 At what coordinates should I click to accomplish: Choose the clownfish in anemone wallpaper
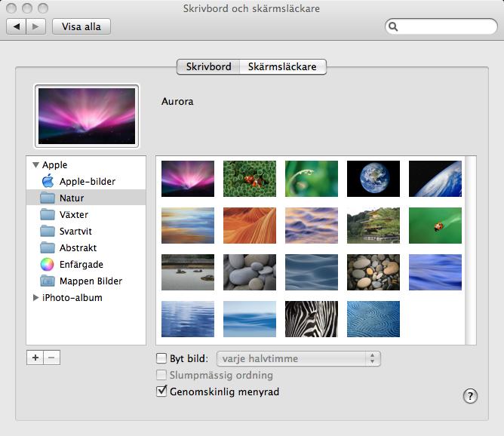click(x=250, y=179)
